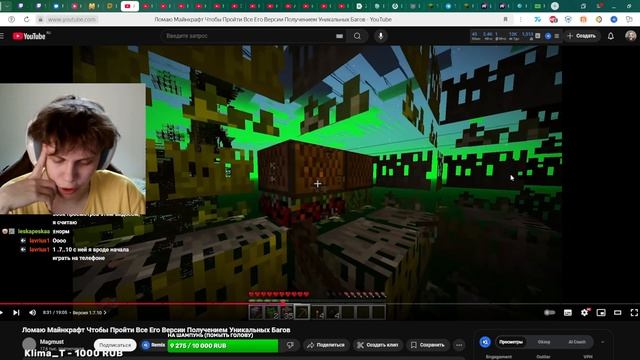View site info beside the address
Image resolution: width=640 pixels, height=360 pixels.
tap(40, 19)
